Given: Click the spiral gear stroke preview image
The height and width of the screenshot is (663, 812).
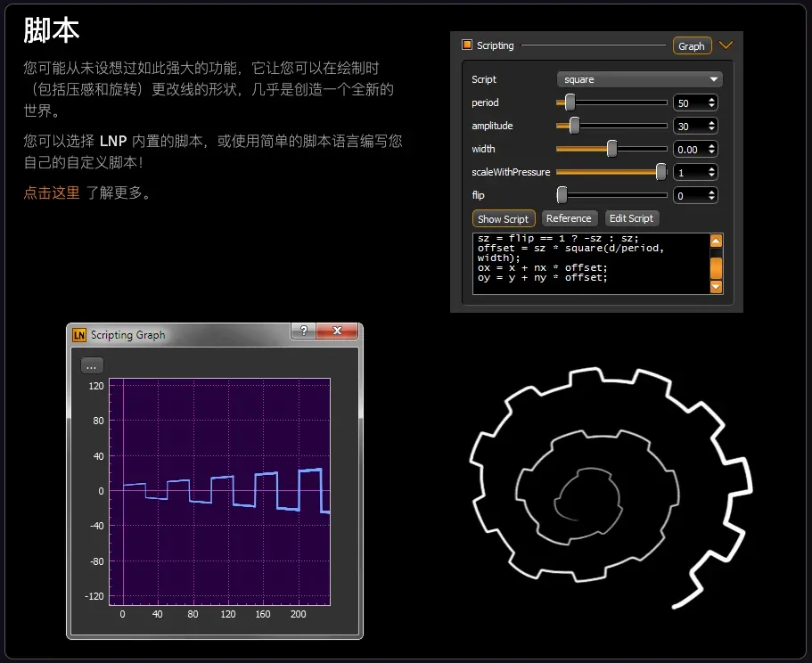Looking at the screenshot, I should (x=611, y=488).
